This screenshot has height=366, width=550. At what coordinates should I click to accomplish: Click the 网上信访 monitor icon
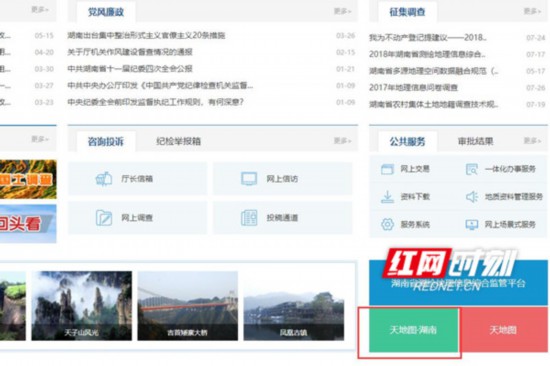249,179
